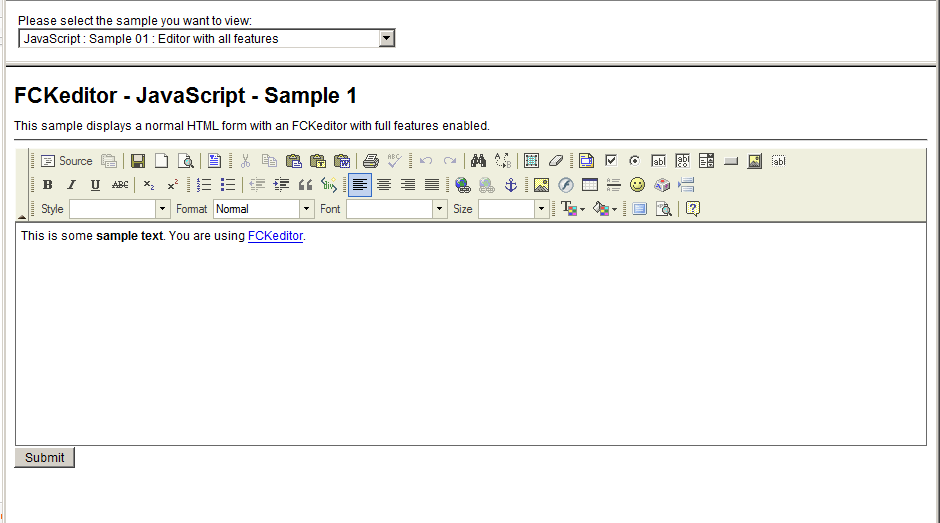Open the Text Color picker

[x=573, y=209]
